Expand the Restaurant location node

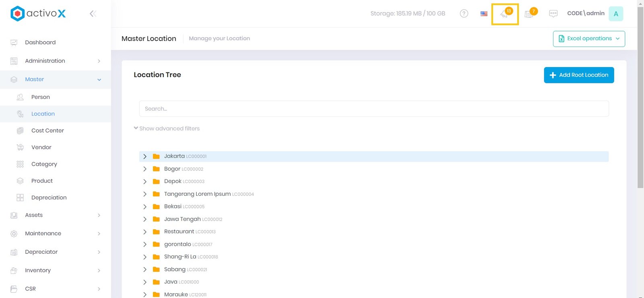[145, 232]
